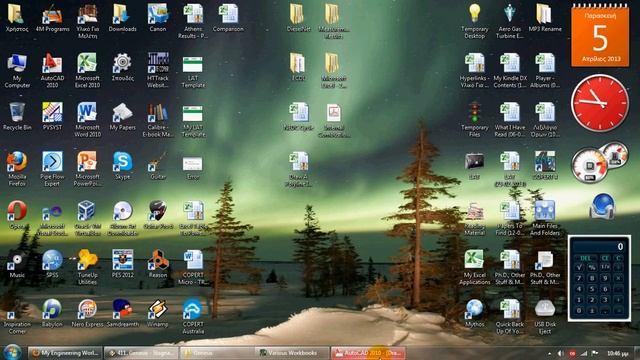Click the network signal tray icon

tap(584, 353)
